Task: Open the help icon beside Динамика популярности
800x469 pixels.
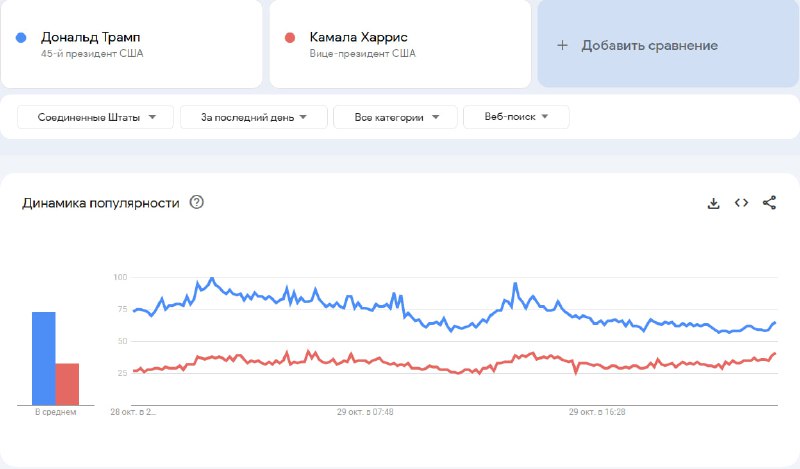Action: 196,202
